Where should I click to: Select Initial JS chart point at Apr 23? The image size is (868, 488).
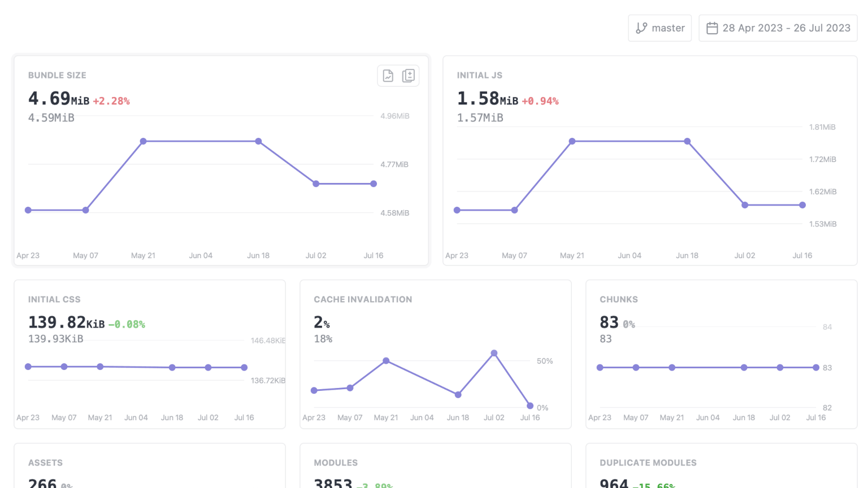click(x=457, y=210)
